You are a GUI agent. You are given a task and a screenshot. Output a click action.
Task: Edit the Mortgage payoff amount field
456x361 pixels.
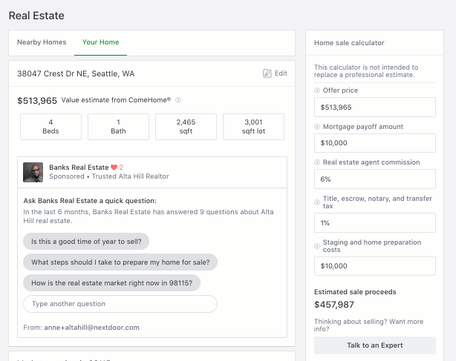375,143
